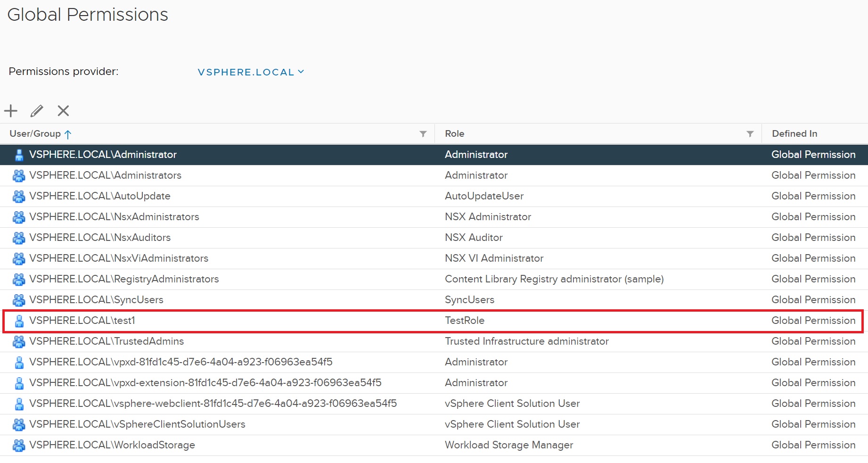
Task: Expand the VSPHERE.LOCAL permissions provider dropdown
Action: coord(246,72)
